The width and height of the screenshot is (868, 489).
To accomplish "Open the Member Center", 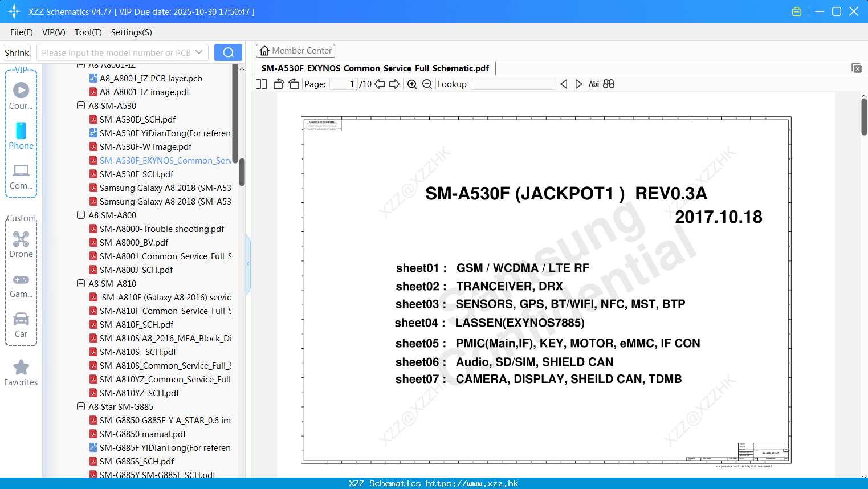I will (295, 51).
